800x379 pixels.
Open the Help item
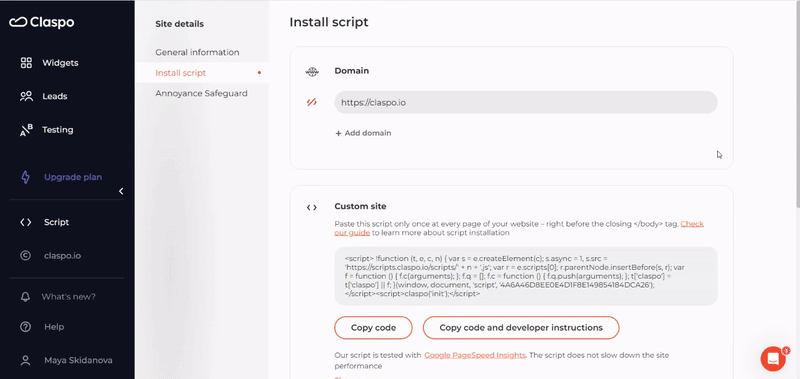pyautogui.click(x=54, y=327)
